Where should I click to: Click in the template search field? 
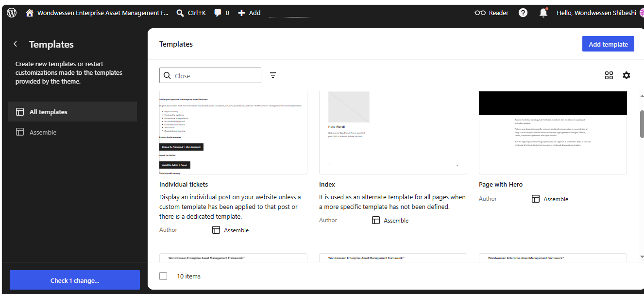click(210, 75)
